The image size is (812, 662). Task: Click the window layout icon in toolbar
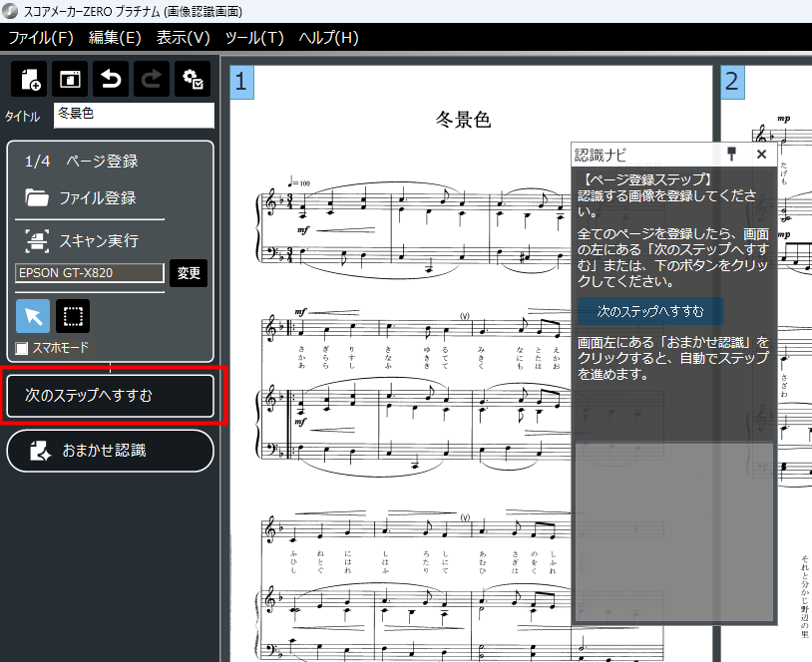coord(70,80)
